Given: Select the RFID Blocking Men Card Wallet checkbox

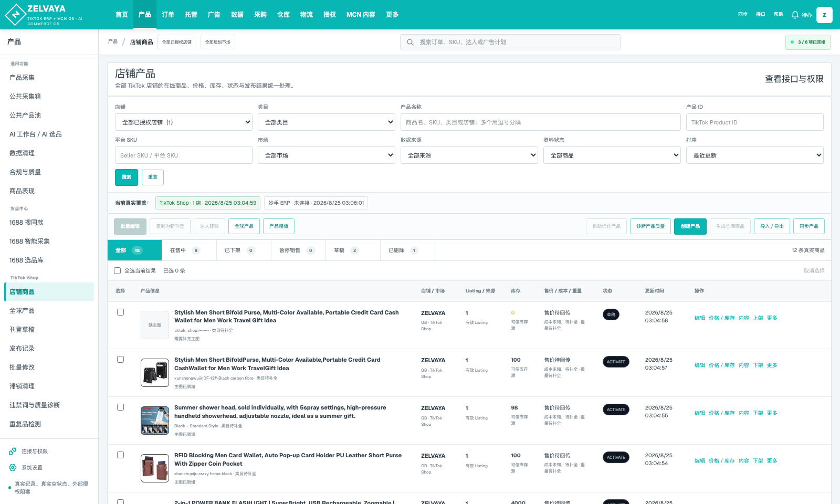Looking at the screenshot, I should (120, 455).
